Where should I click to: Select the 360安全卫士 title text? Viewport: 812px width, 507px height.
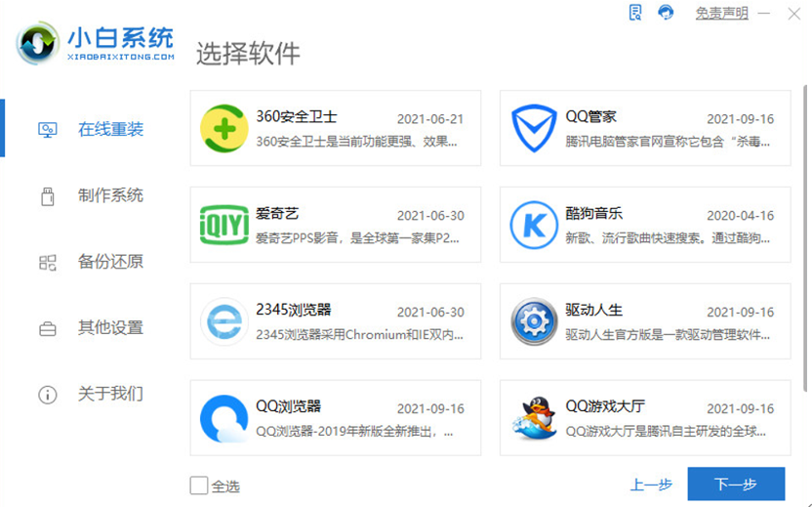(x=297, y=116)
